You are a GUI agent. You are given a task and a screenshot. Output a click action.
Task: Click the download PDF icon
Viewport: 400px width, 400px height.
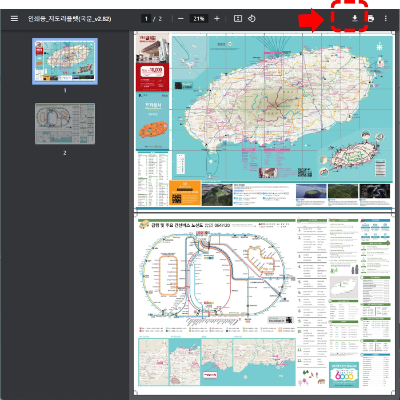(355, 18)
